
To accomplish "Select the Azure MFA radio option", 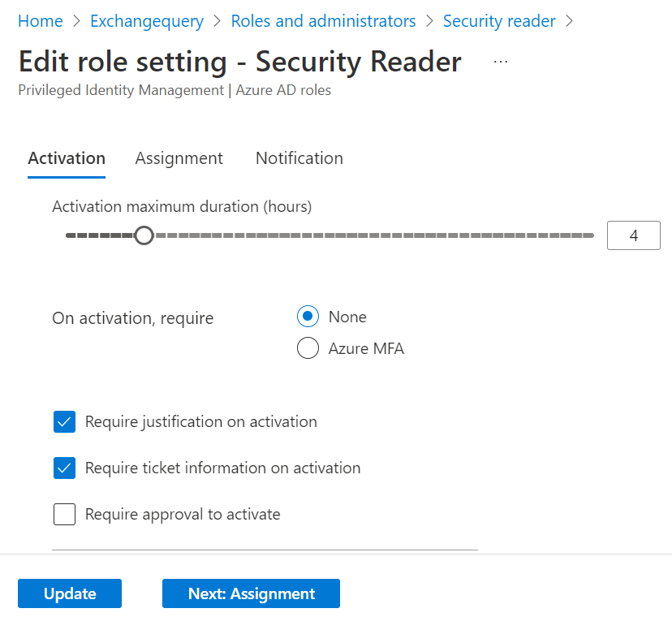I will pyautogui.click(x=308, y=348).
